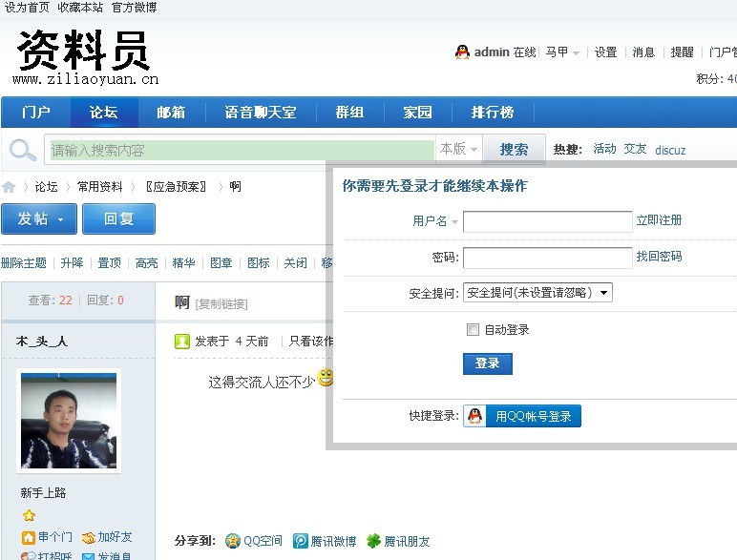Screen dimensions: 737x560
Task: Click the user avatar photo
Action: pyautogui.click(x=69, y=421)
